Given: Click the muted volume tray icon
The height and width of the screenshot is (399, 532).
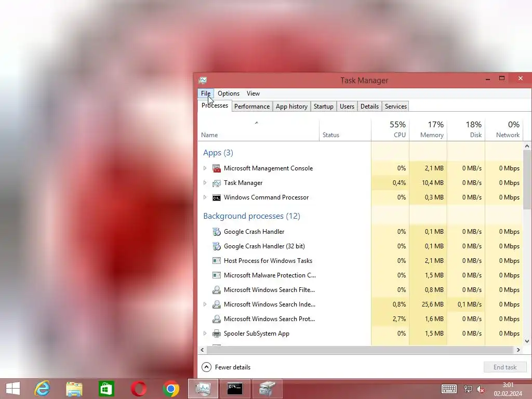Looking at the screenshot, I should pyautogui.click(x=480, y=389).
